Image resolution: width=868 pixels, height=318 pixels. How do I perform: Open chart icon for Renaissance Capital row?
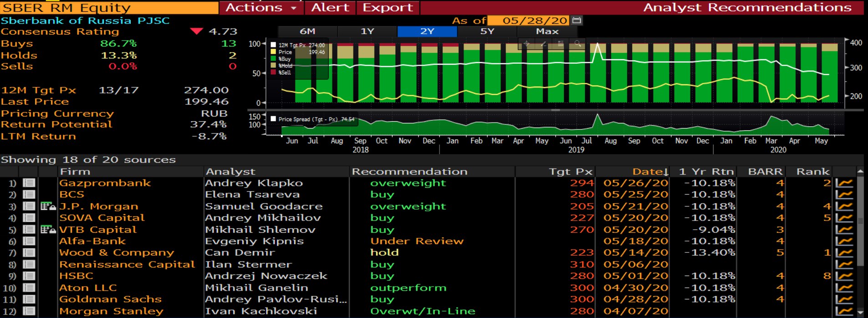click(x=844, y=265)
